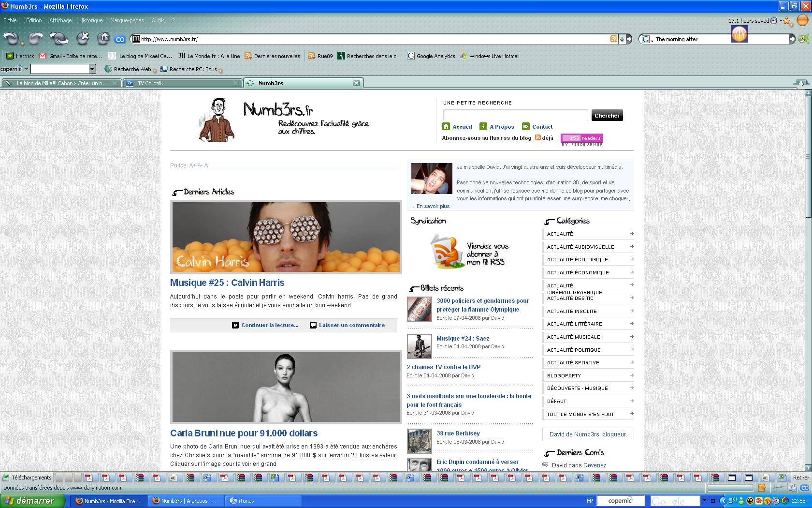Open the '17.1 hours saved' dropdown arrow

(781, 21)
